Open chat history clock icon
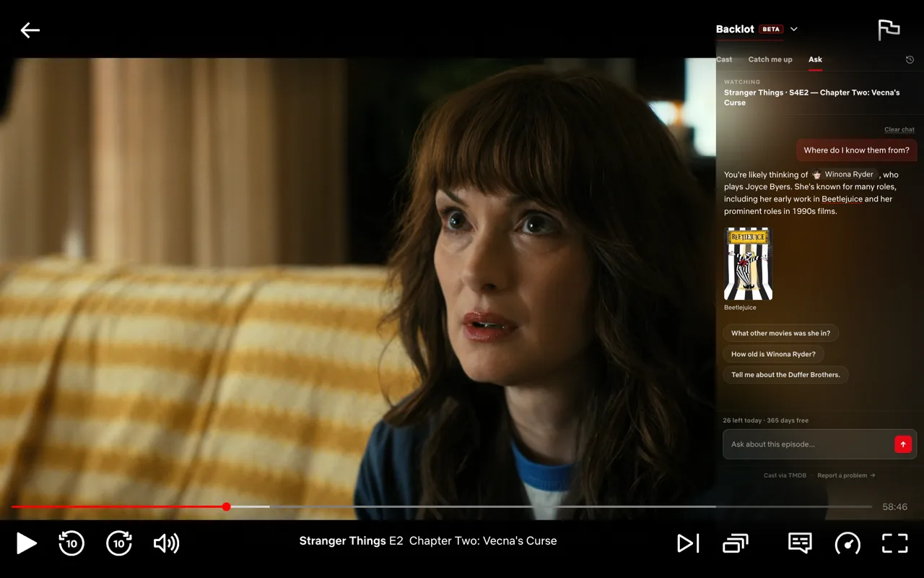The image size is (924, 578). click(x=910, y=60)
